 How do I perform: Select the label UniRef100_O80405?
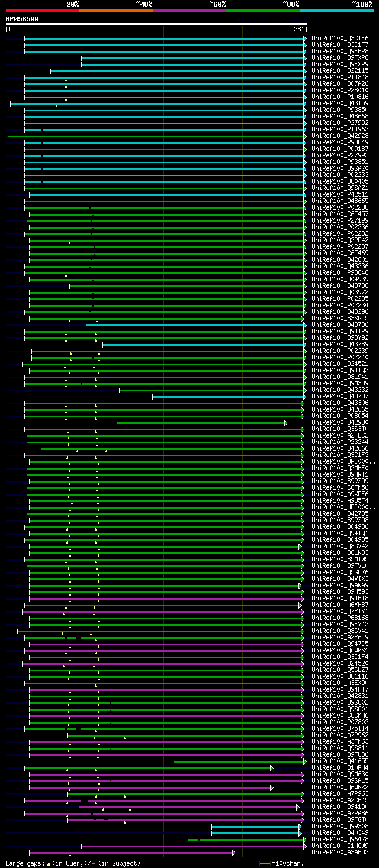[x=340, y=182]
